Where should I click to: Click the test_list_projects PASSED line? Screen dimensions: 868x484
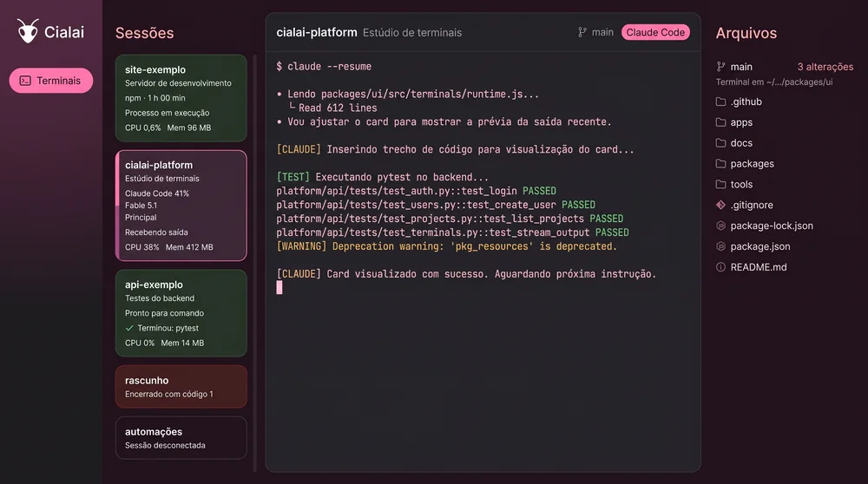click(450, 219)
